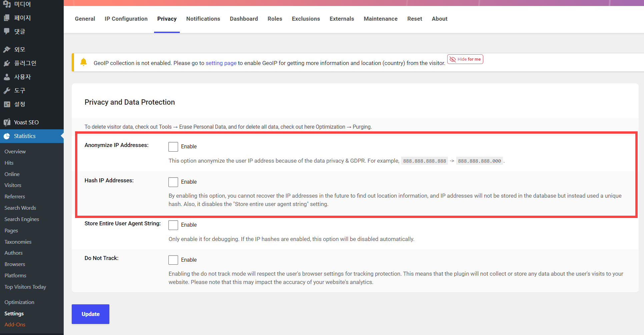Click Enable label for Anonymize IP

coord(189,146)
